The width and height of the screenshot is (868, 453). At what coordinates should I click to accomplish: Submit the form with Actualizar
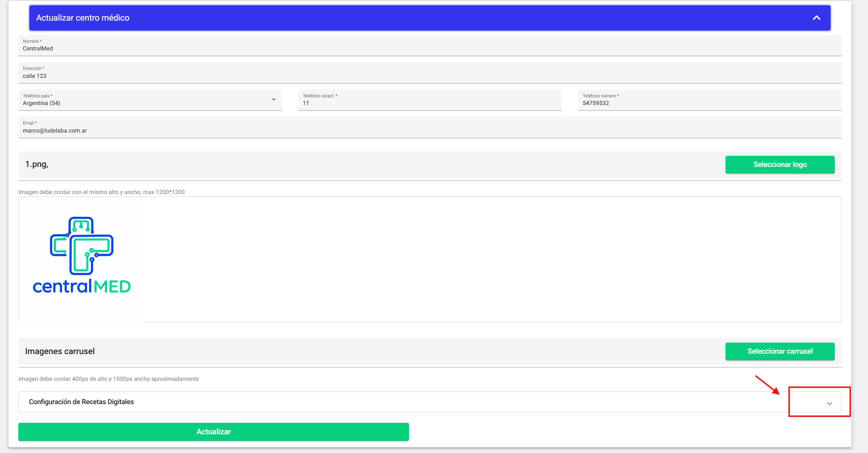point(213,432)
